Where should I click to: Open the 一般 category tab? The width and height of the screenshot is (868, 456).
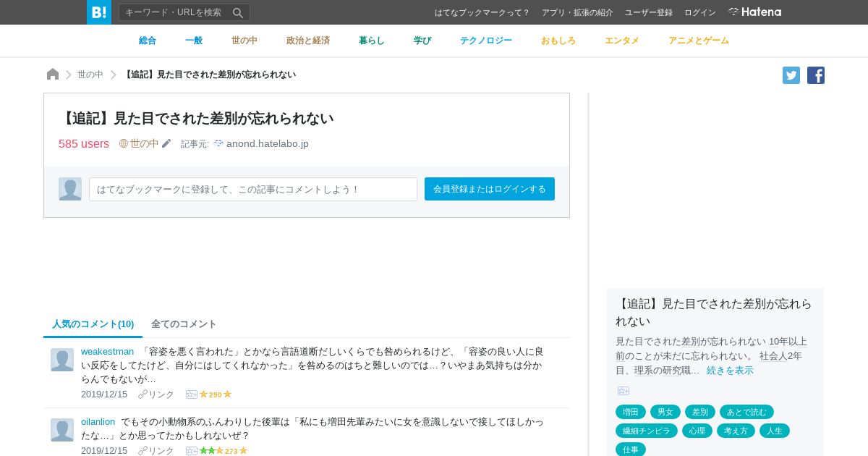coord(194,41)
